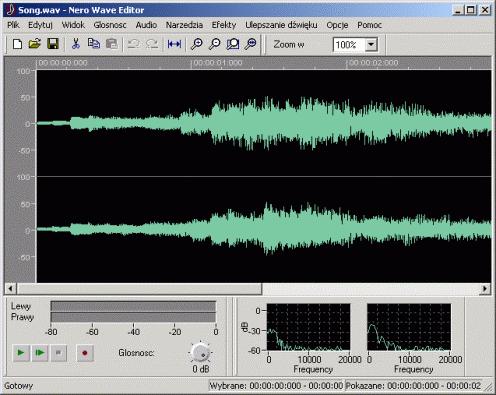496x395 pixels.
Task: Click the Gotowy status text
Action: tap(19, 386)
